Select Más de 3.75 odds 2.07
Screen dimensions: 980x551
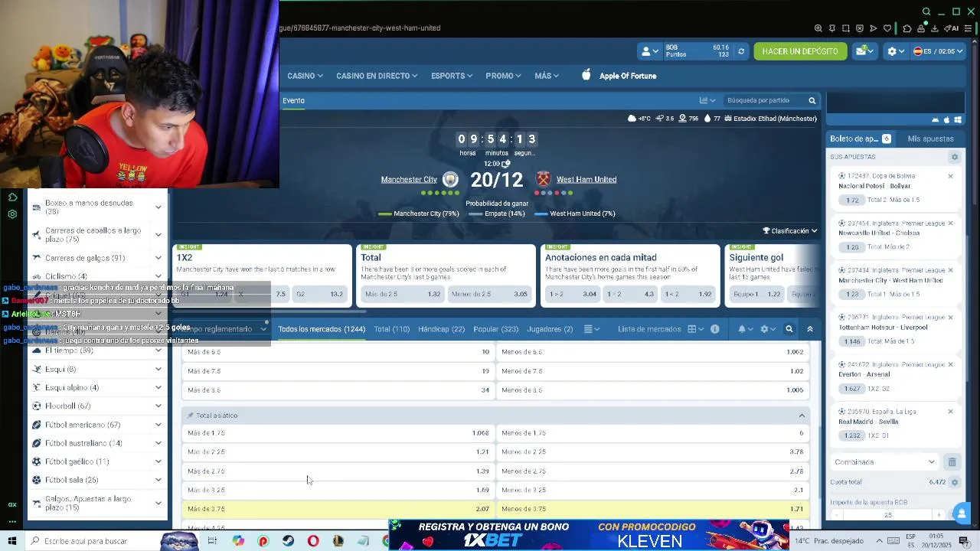click(338, 509)
